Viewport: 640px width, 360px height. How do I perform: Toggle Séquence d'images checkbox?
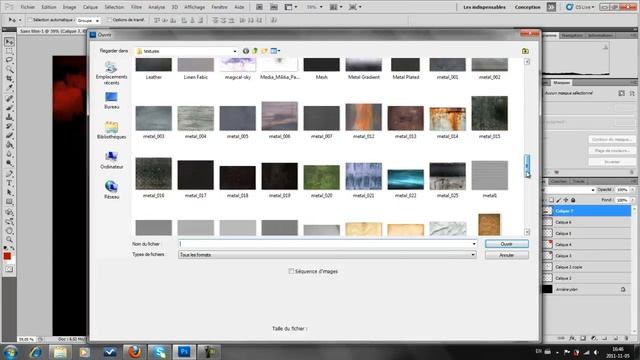tap(291, 271)
